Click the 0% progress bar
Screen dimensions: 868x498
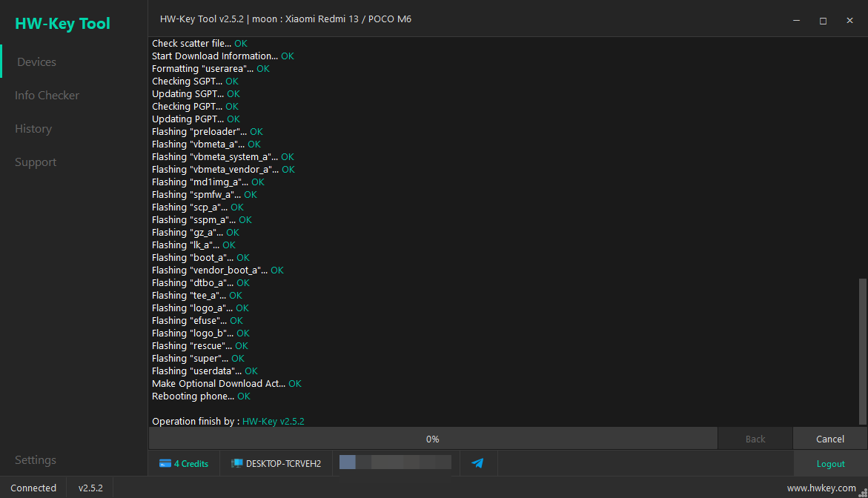pos(433,439)
